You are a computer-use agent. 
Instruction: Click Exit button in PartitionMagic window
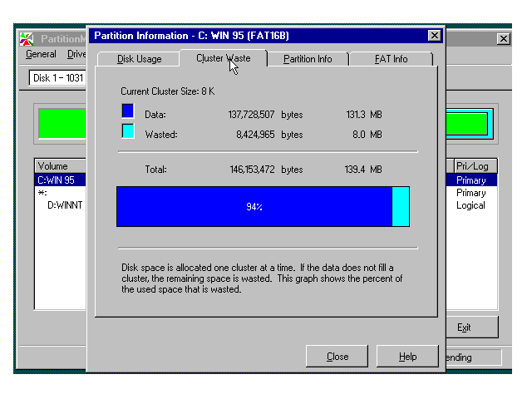coord(472,327)
